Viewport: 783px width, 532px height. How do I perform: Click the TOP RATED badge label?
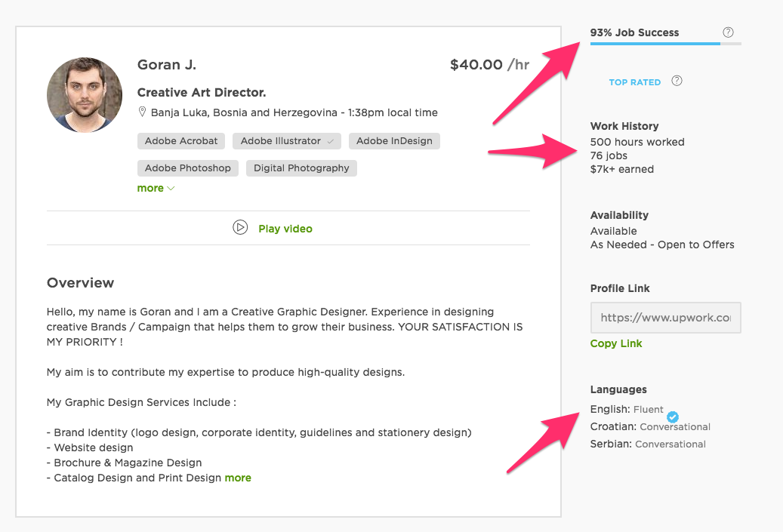tap(634, 82)
